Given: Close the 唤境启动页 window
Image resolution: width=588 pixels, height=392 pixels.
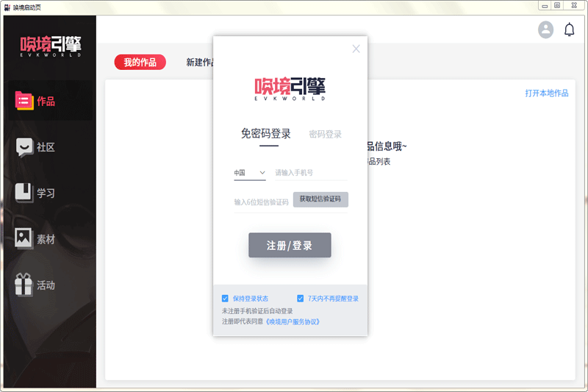Looking at the screenshot, I should 574,5.
